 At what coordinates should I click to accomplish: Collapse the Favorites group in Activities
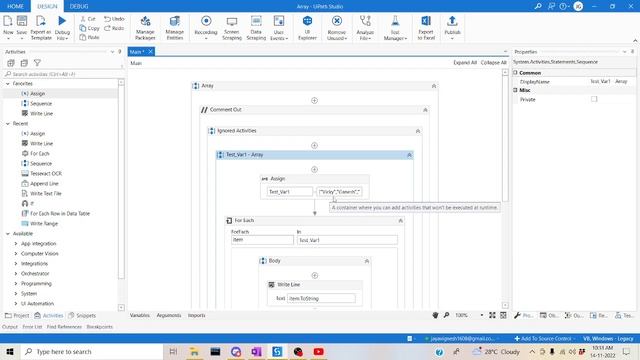click(x=8, y=83)
